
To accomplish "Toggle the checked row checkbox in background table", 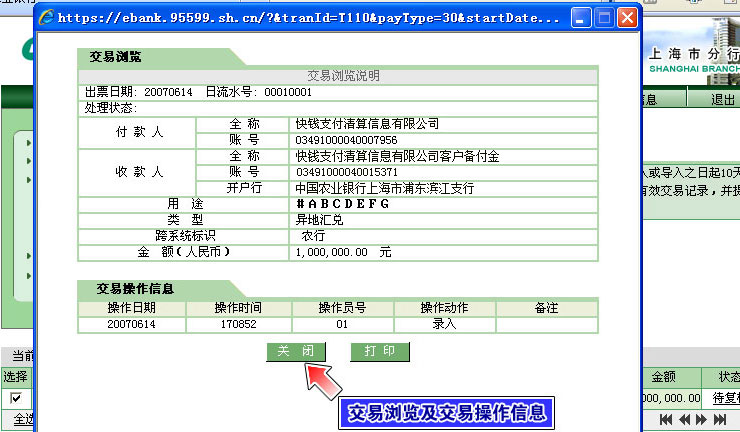I will 16,398.
